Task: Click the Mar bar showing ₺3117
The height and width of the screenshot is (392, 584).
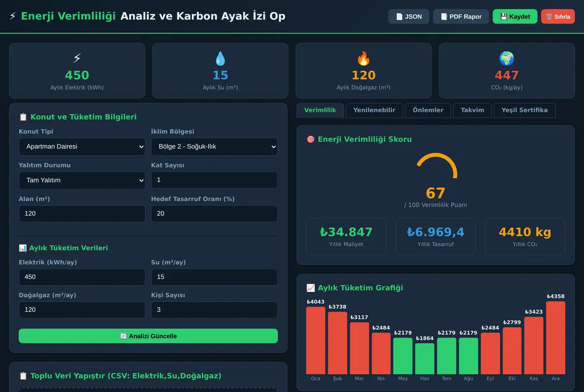Action: pos(359,348)
